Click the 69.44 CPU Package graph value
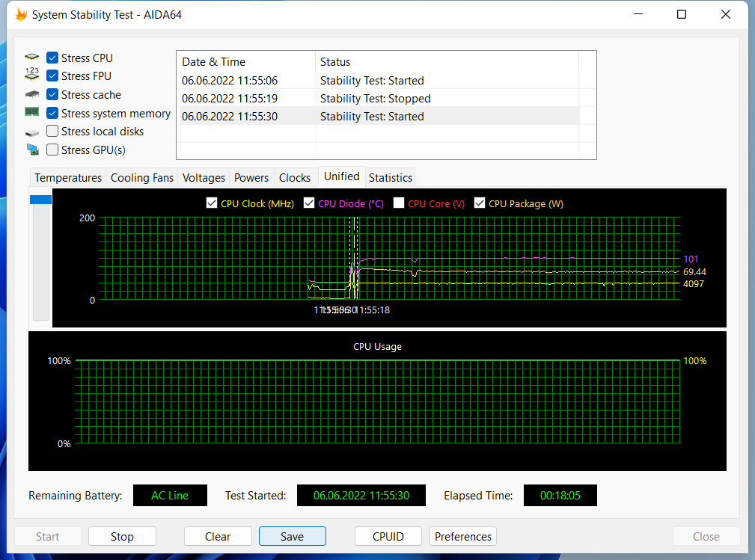Screen dimensions: 755x560 pyautogui.click(x=694, y=272)
